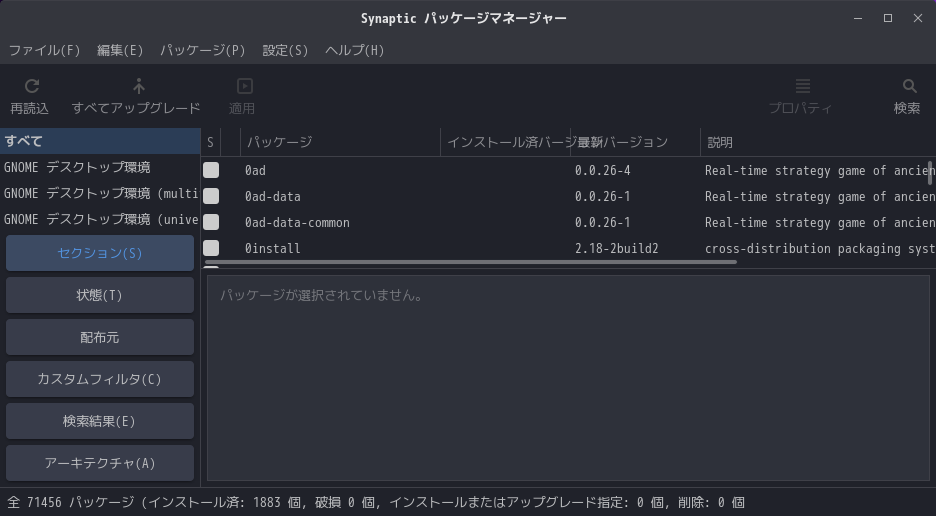936x516 pixels.
Task: Select the セクション(S) filter button
Action: point(100,253)
